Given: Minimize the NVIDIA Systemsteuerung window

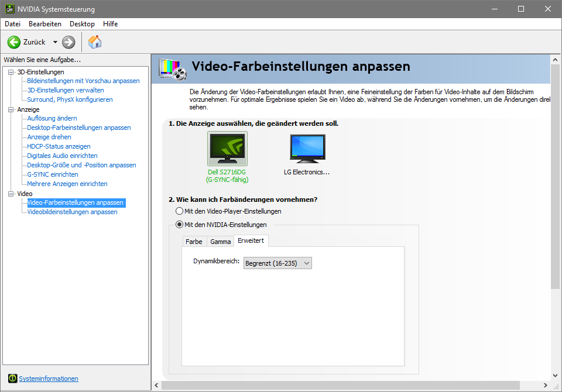Looking at the screenshot, I should click(x=495, y=9).
